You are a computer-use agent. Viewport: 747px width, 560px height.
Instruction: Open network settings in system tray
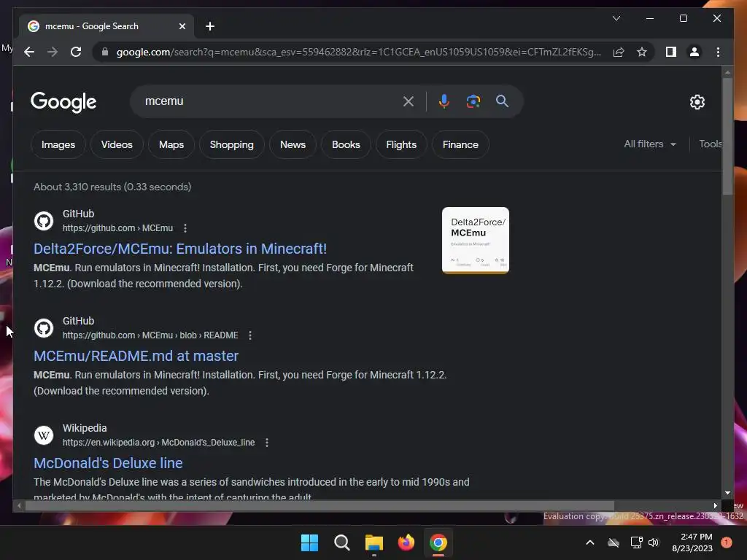pos(636,542)
